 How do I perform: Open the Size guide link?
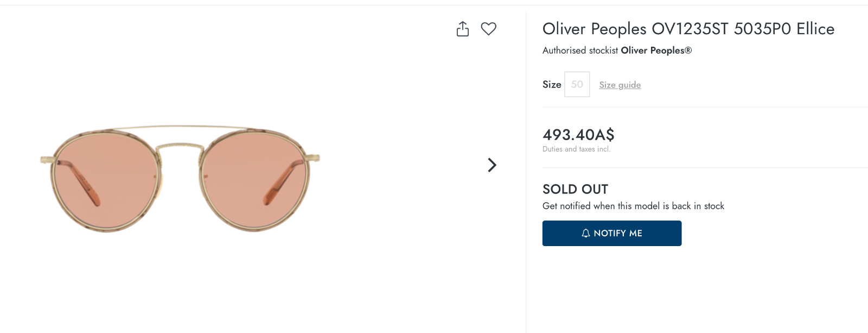(620, 85)
